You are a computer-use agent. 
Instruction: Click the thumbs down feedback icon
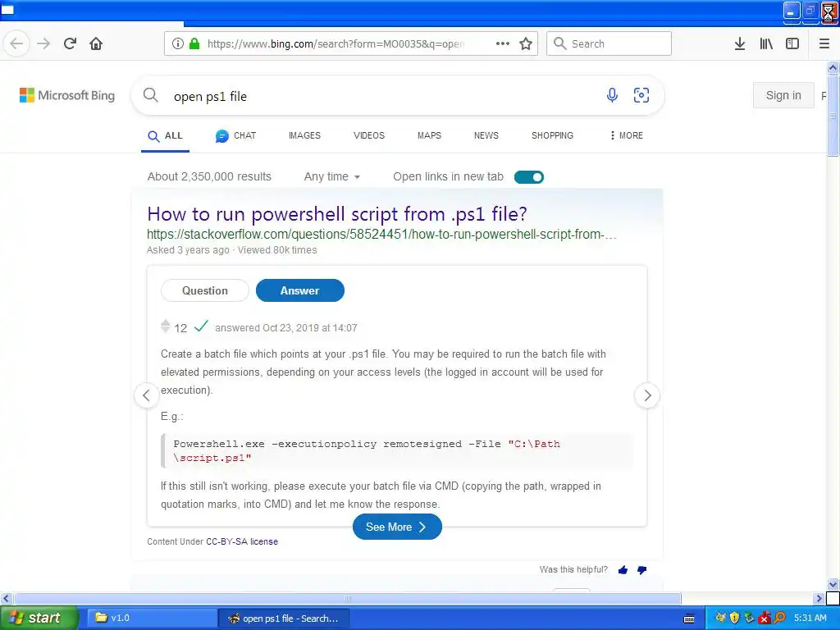(641, 570)
